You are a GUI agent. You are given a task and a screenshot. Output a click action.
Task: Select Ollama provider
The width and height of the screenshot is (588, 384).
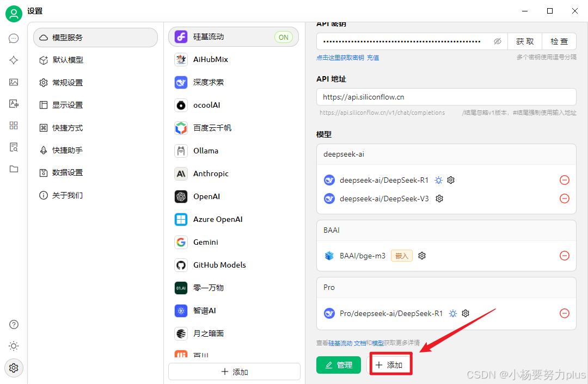coord(234,151)
